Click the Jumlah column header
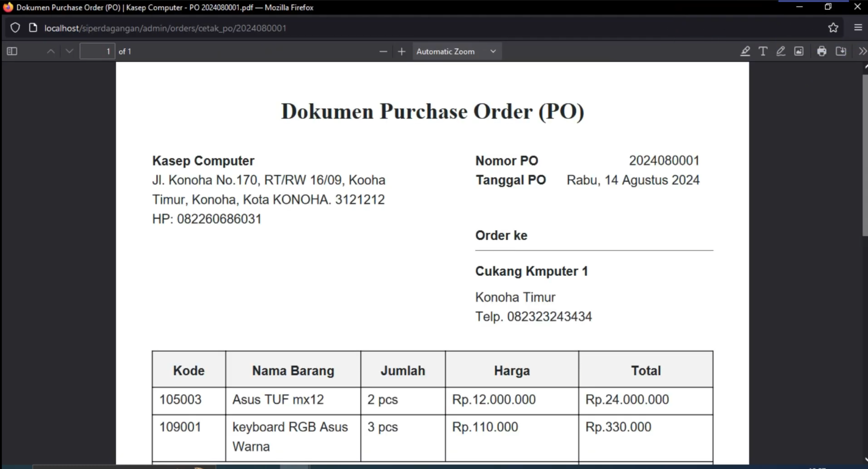The width and height of the screenshot is (868, 469). click(403, 370)
